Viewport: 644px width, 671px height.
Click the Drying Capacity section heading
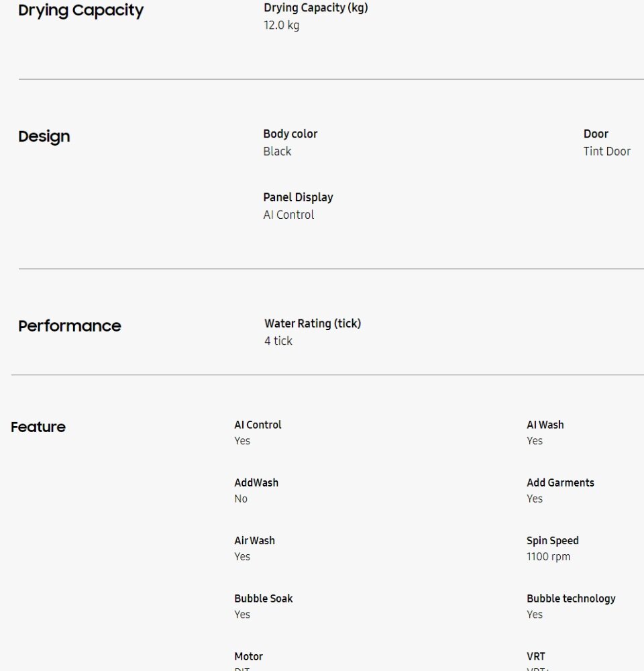point(81,10)
